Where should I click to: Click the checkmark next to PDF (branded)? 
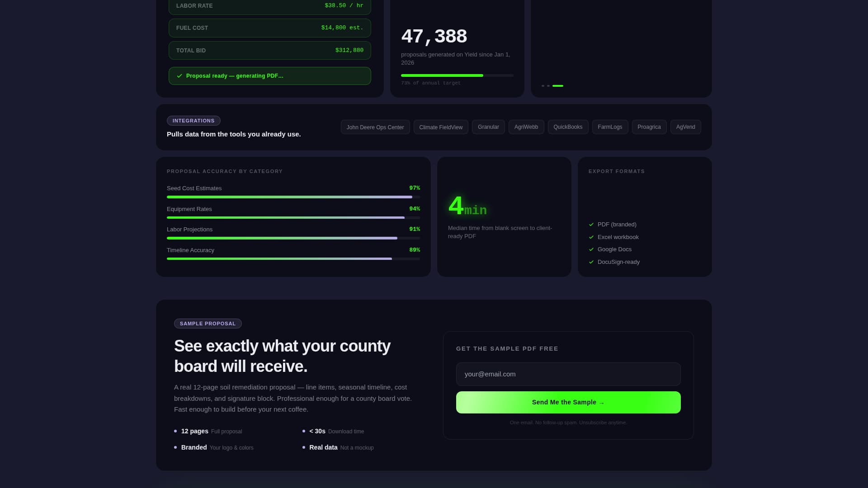point(591,225)
